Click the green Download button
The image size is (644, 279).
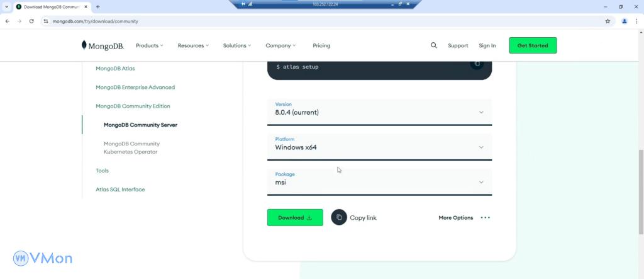pyautogui.click(x=295, y=217)
